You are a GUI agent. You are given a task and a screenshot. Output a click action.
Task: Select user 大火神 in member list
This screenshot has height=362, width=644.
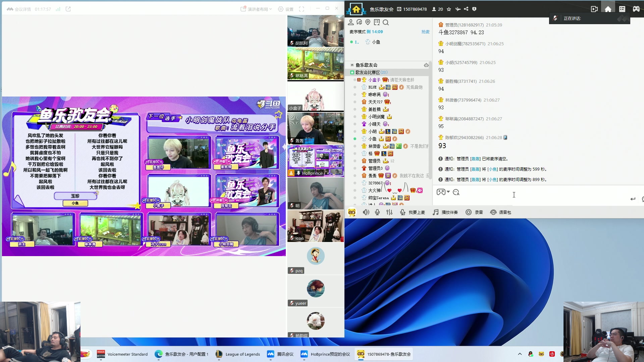click(x=374, y=190)
